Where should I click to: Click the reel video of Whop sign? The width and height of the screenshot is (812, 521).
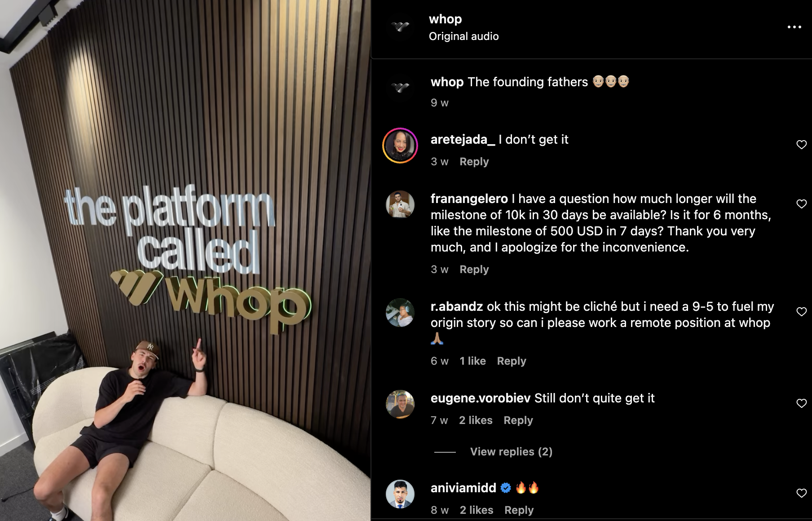coord(185,260)
